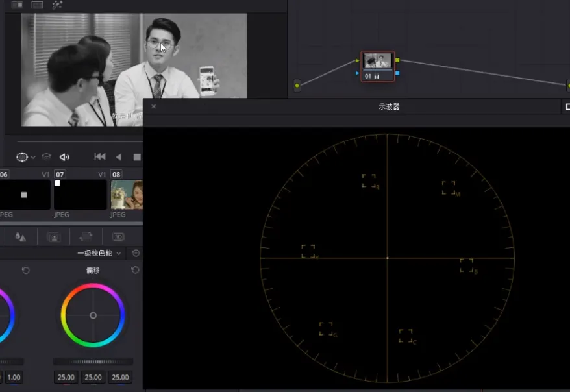This screenshot has width=570, height=392.
Task: Activate the magic wand highlight tool
Action: (57, 5)
